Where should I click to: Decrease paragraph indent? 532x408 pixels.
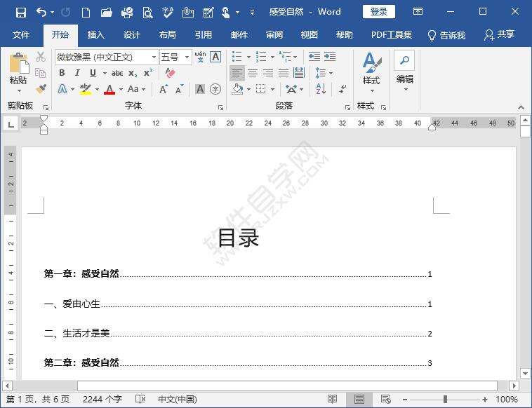click(x=314, y=57)
